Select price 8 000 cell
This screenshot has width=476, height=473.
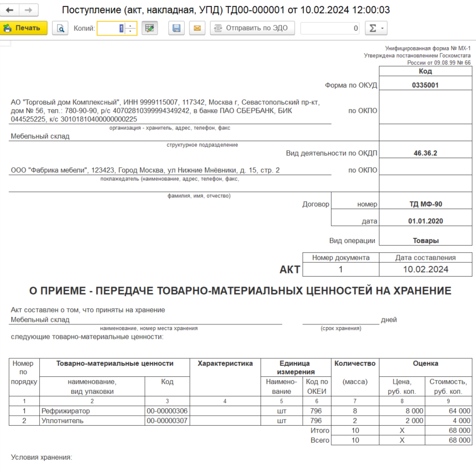coord(402,411)
